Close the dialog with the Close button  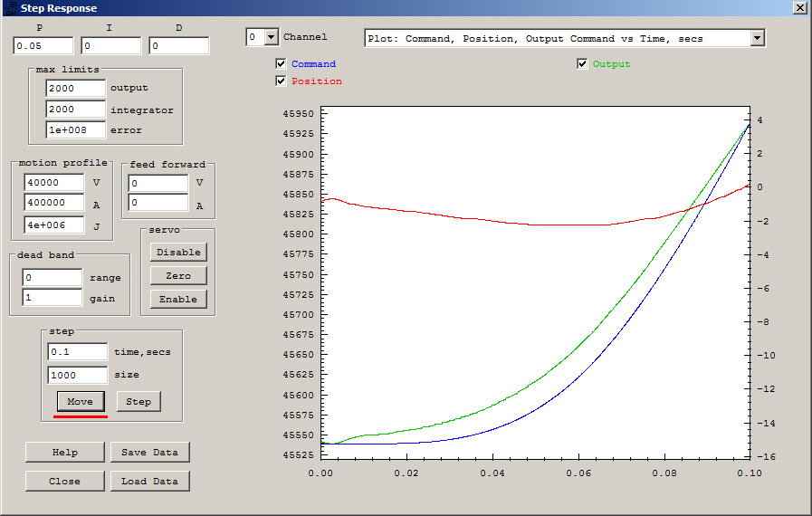point(65,482)
